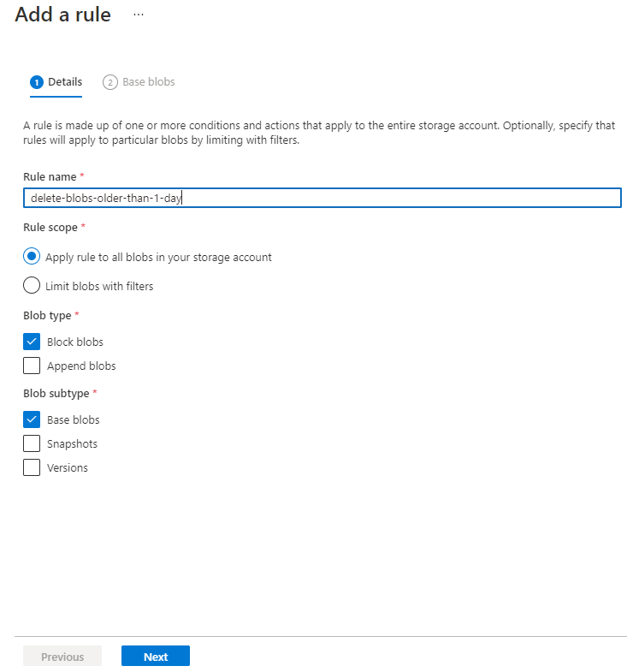Click the Next button
The width and height of the screenshot is (627, 672).
point(156,656)
